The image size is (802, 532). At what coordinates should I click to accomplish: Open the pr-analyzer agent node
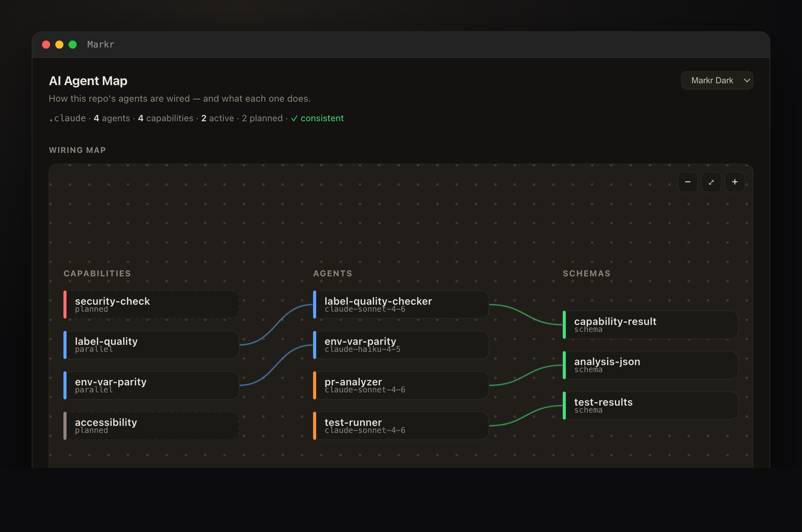click(x=401, y=385)
